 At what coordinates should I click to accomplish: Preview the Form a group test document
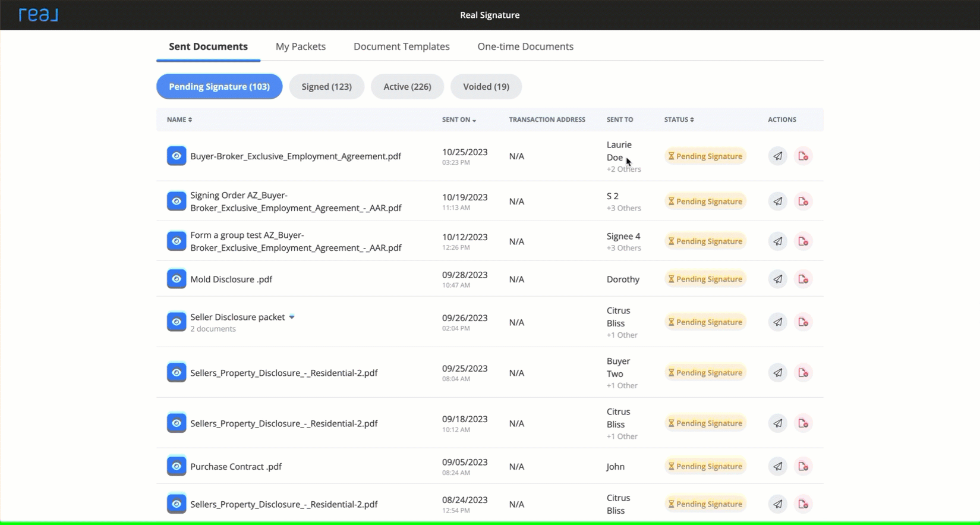point(177,241)
